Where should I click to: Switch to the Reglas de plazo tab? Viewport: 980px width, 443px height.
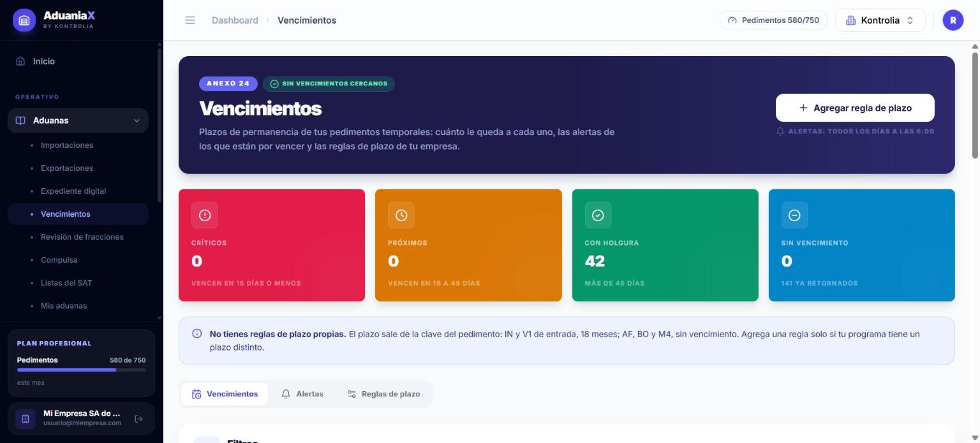click(x=383, y=394)
